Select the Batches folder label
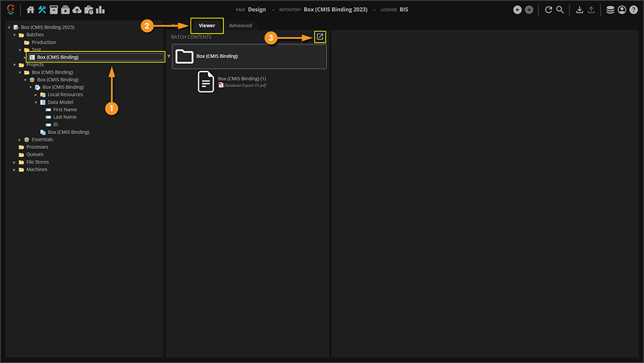This screenshot has width=644, height=363. [35, 35]
